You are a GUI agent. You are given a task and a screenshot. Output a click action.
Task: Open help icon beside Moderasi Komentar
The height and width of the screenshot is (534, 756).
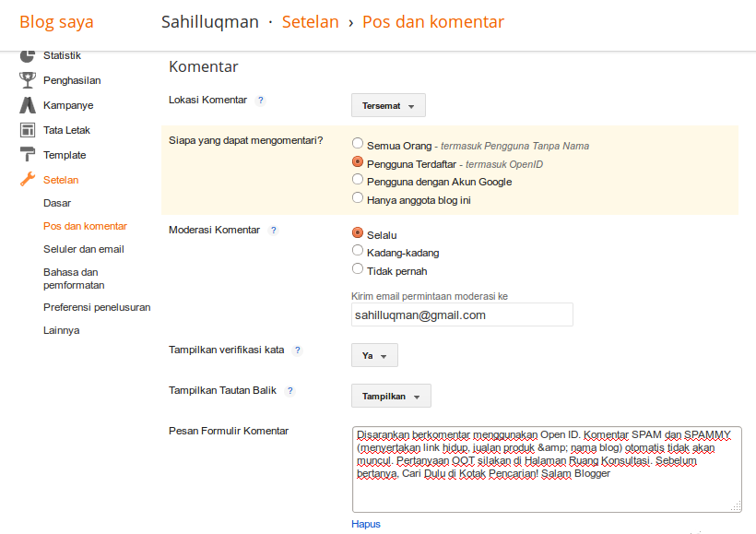click(274, 230)
